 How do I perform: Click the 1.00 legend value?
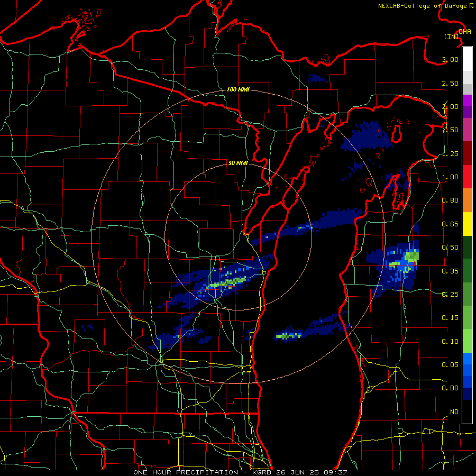pos(450,177)
